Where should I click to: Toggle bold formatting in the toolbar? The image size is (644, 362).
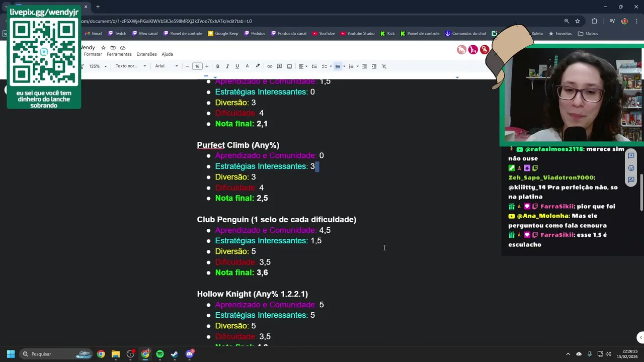217,66
